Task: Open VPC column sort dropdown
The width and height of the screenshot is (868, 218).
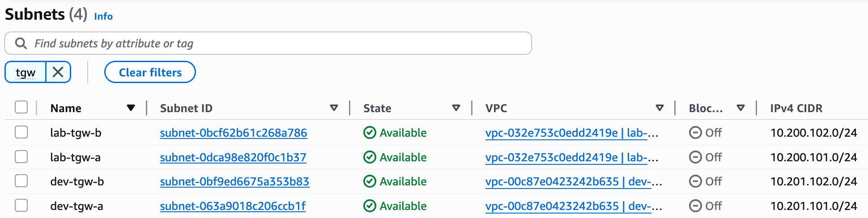Action: tap(660, 108)
